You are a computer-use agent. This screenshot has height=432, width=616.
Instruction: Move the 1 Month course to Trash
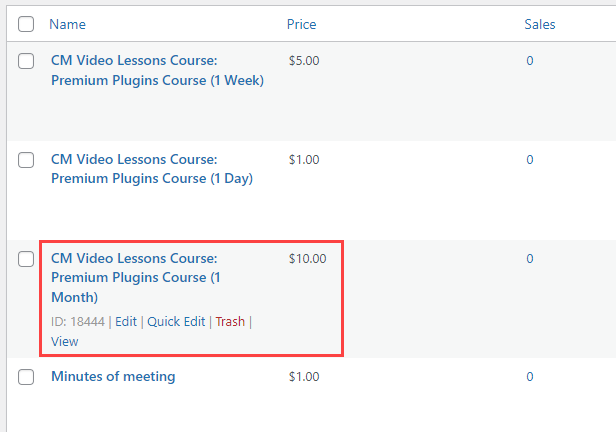(230, 322)
